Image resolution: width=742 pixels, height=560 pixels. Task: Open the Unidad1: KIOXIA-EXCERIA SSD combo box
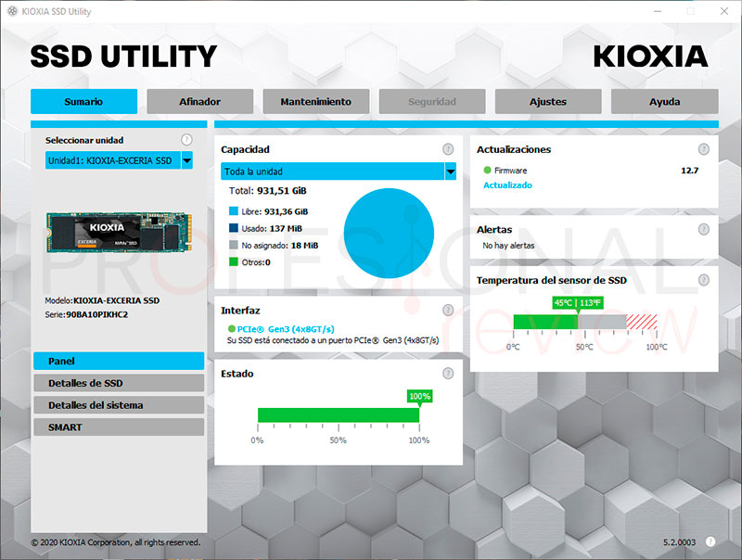[119, 160]
